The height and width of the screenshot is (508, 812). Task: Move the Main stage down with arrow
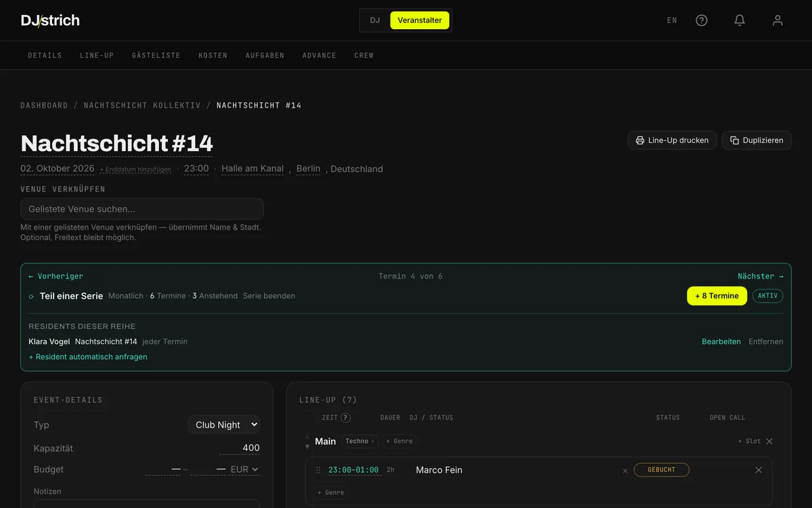pos(307,446)
